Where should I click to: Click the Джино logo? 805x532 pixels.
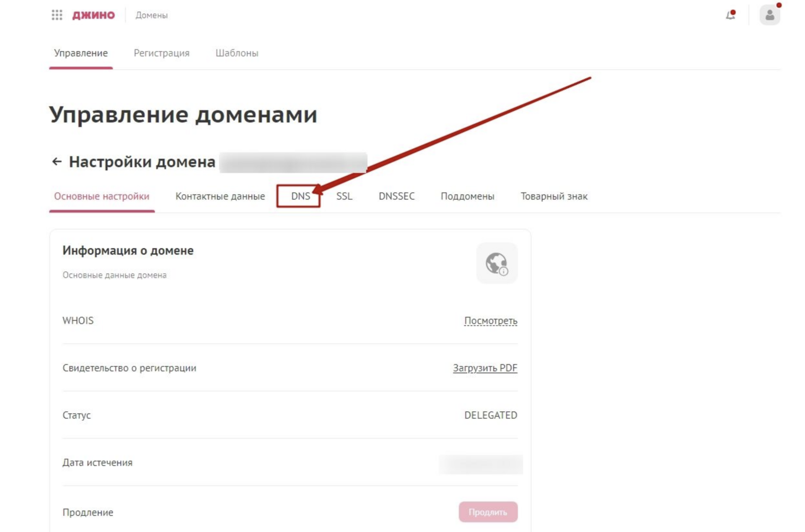pyautogui.click(x=93, y=15)
